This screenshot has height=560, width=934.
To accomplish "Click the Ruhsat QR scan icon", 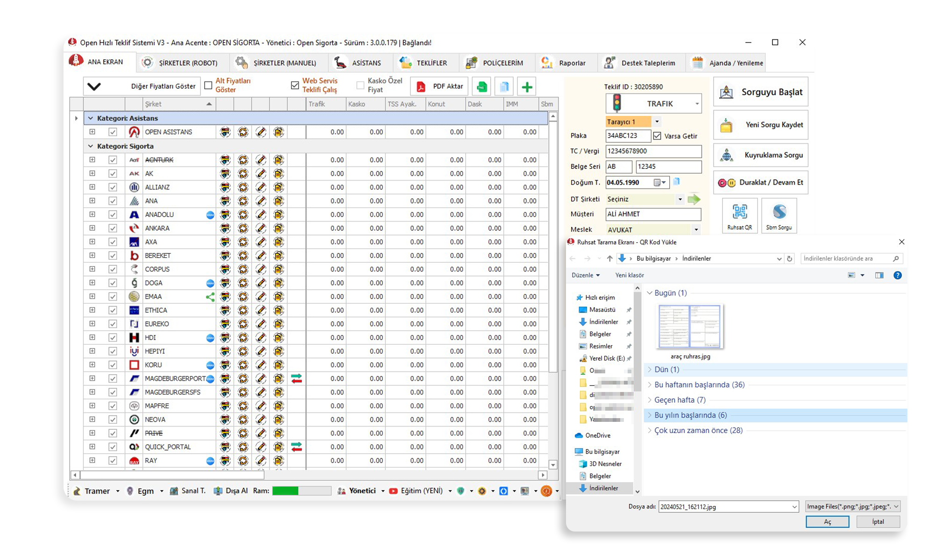I will point(740,212).
